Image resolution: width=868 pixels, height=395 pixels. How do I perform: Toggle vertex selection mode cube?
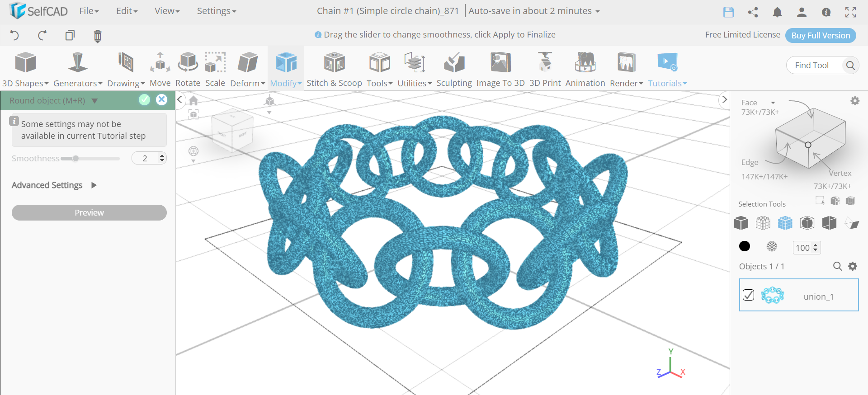pos(829,223)
